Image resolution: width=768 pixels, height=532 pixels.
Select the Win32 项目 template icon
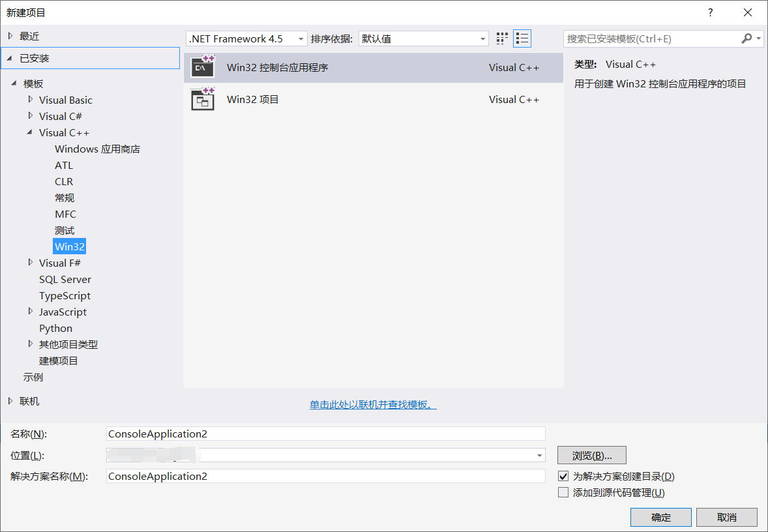click(x=203, y=100)
